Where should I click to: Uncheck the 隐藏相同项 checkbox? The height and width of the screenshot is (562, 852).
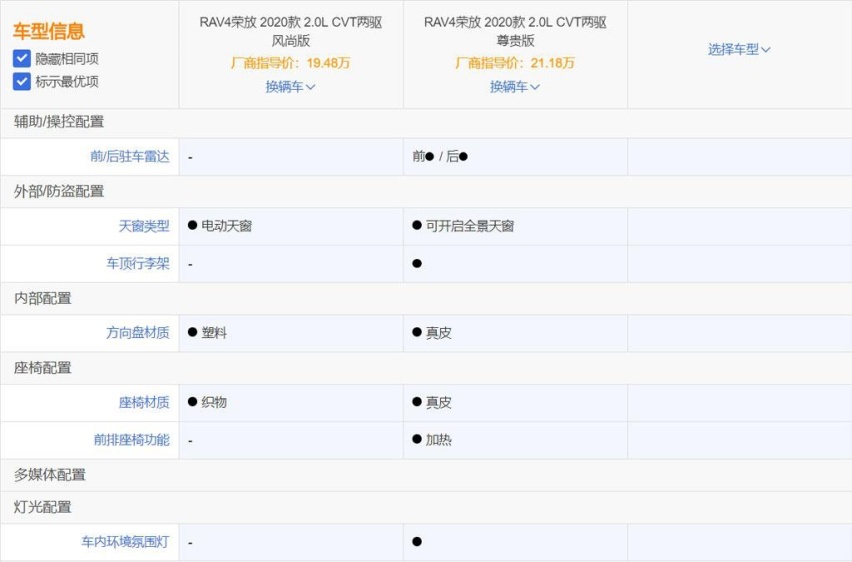[22, 58]
